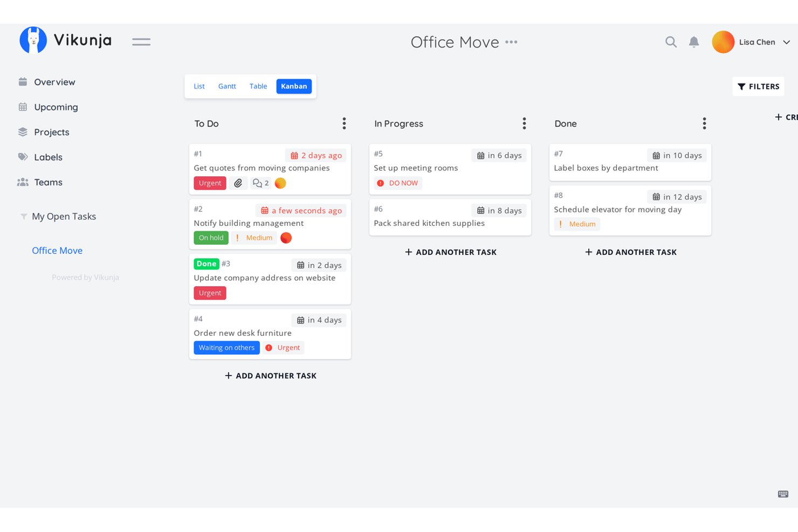798x532 pixels.
Task: Open the Done column options menu
Action: tap(704, 123)
